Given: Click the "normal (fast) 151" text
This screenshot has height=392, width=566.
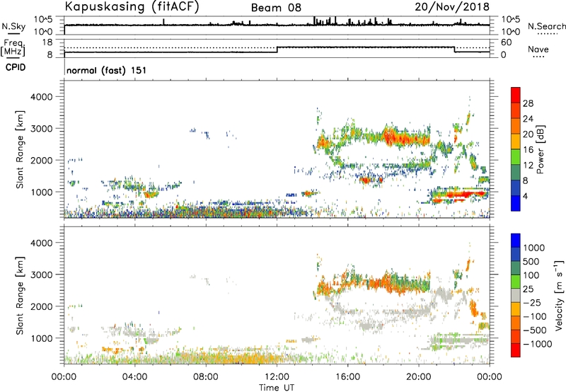Looking at the screenshot, I should (107, 70).
